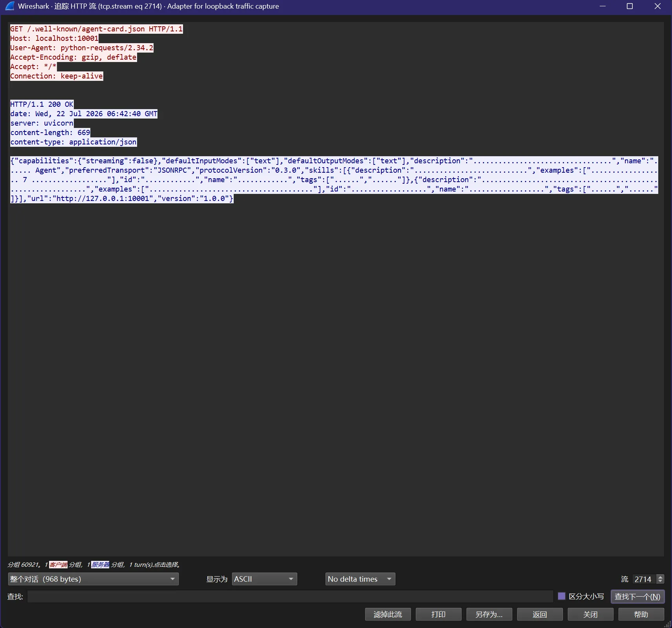
Task: Decrease stream number with down arrow
Action: (660, 581)
